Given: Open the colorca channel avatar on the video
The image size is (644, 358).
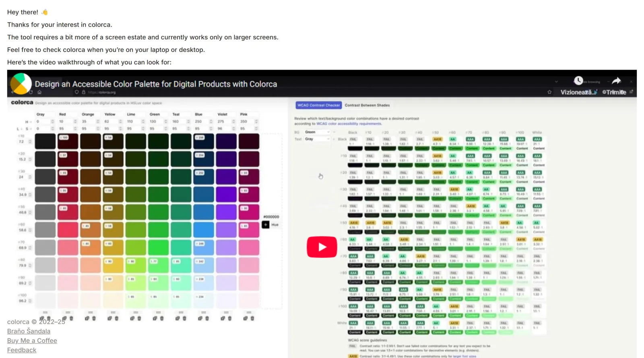Looking at the screenshot, I should point(21,84).
